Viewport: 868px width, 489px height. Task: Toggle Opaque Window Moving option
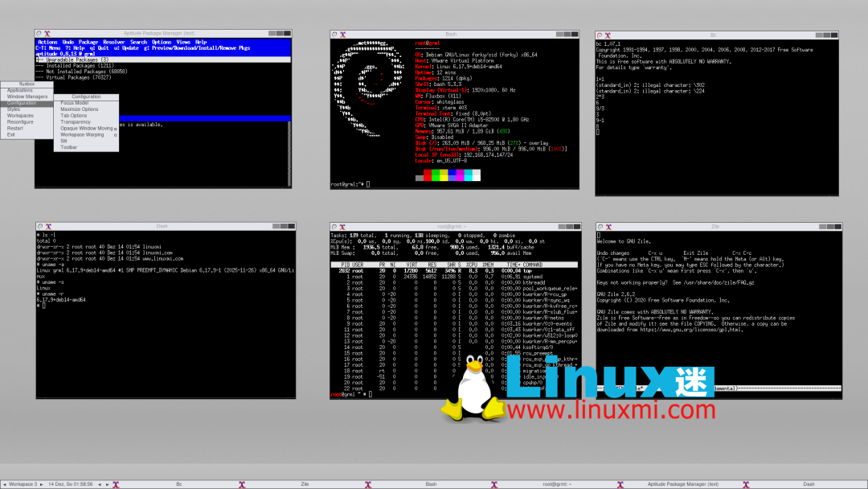88,128
